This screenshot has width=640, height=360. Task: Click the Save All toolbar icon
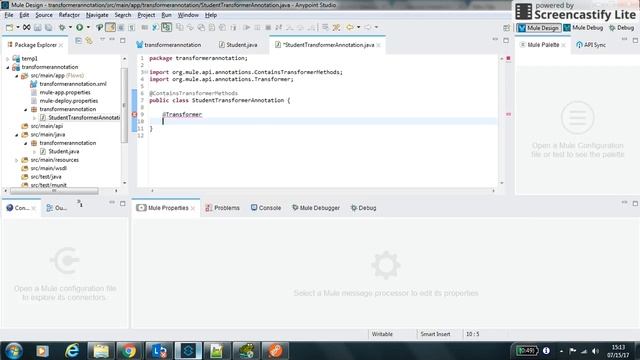point(48,27)
